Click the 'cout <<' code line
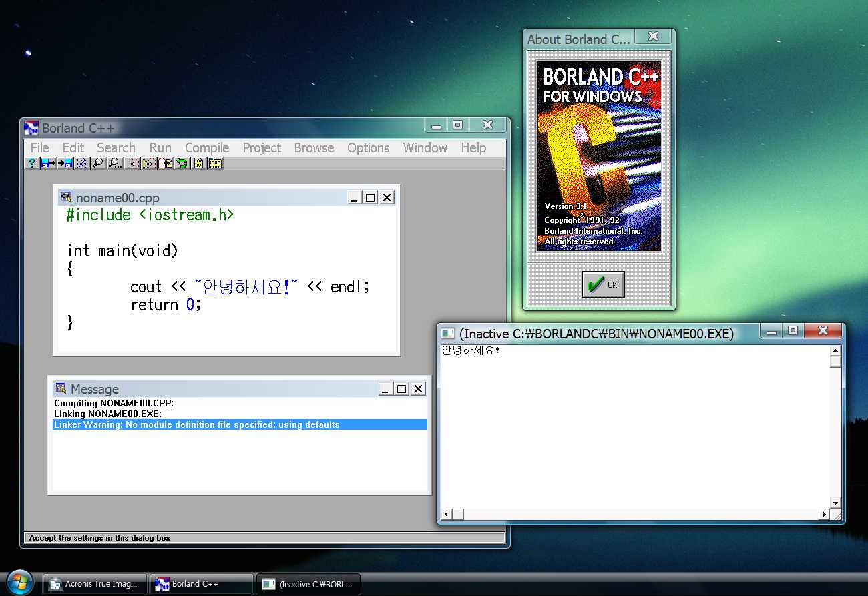 [250, 286]
